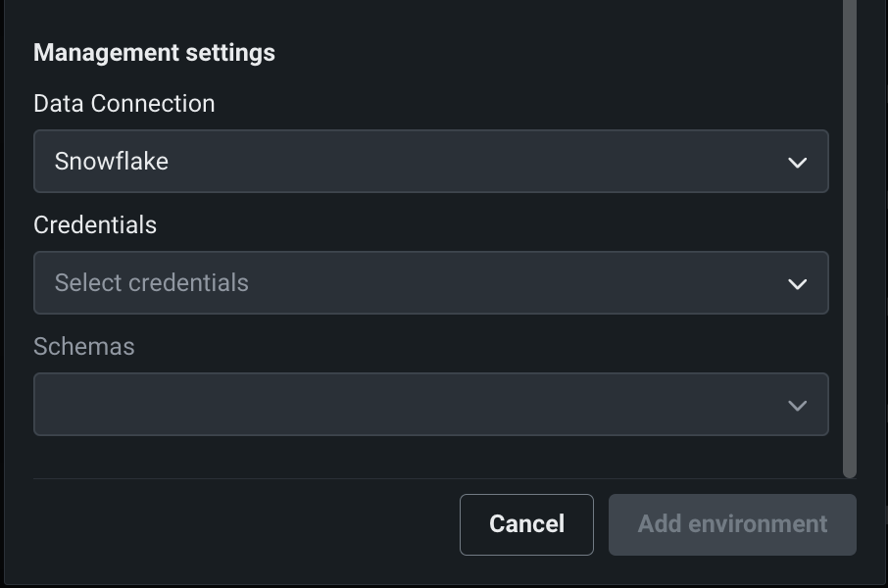Click the lower end of the scrollbar thumb
The width and height of the screenshot is (888, 588).
pos(850,466)
